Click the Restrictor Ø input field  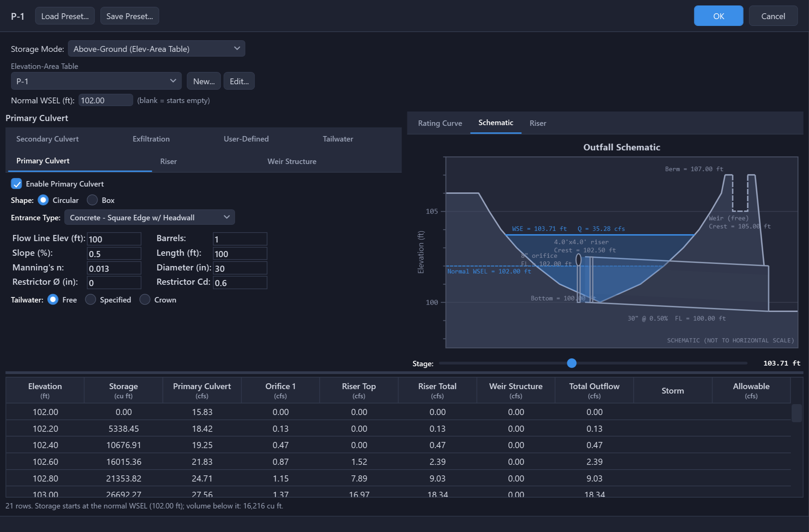[114, 283]
